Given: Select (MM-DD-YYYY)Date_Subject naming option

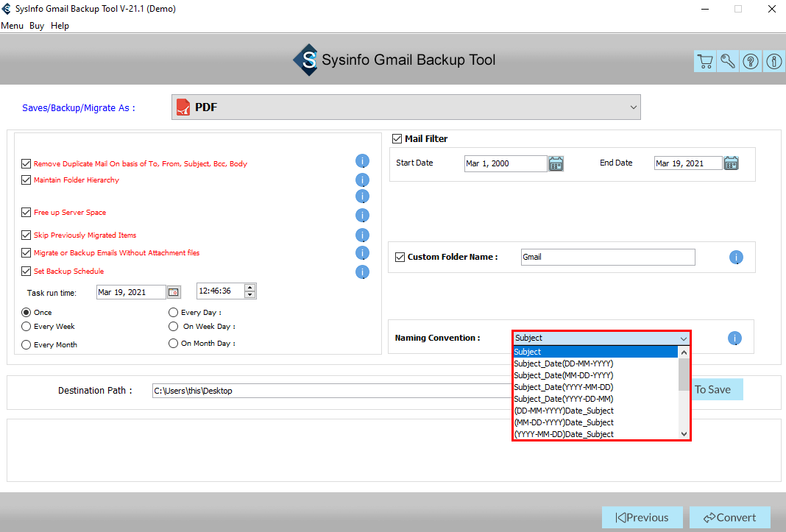Looking at the screenshot, I should [x=563, y=422].
